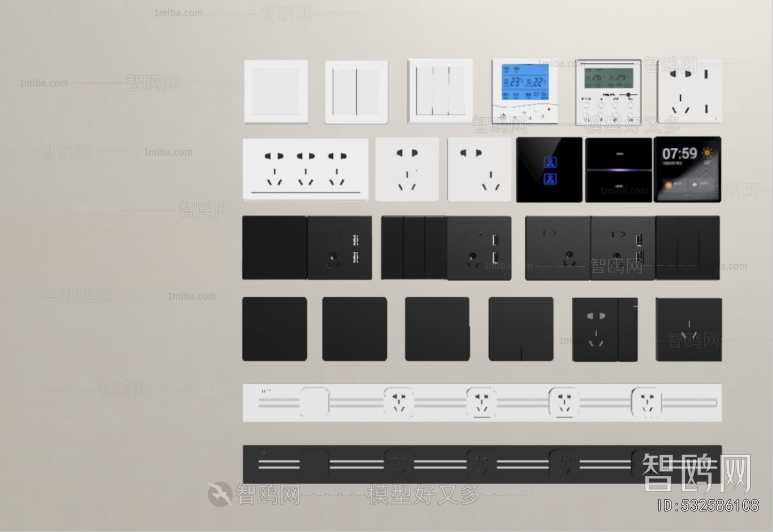Click the bird logo watermark at bottom
The image size is (773, 532).
point(221,493)
